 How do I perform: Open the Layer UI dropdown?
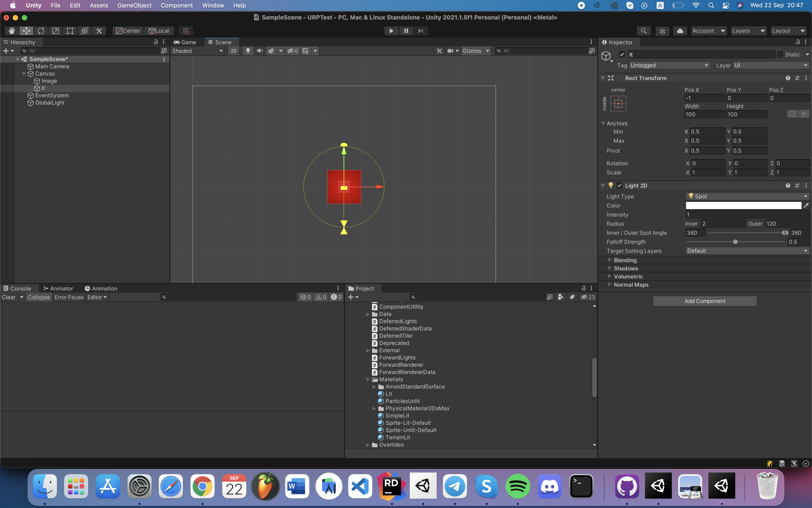click(771, 65)
